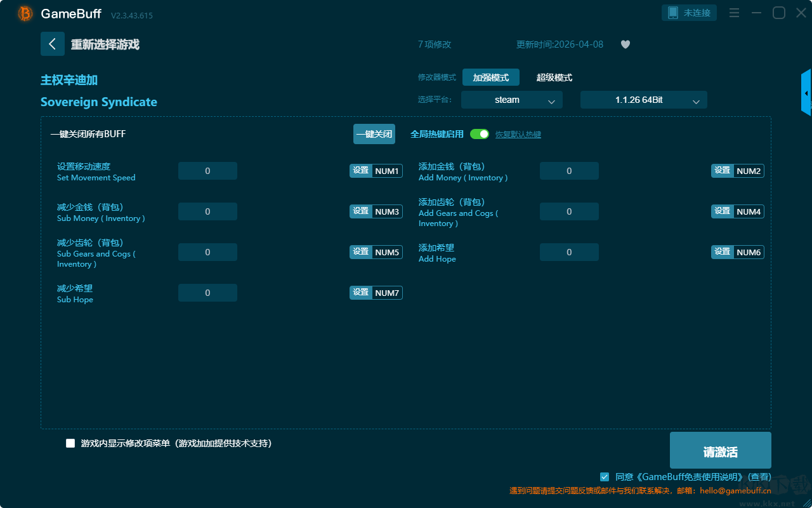Click 设置 button for NUM1 hotkey

(361, 171)
